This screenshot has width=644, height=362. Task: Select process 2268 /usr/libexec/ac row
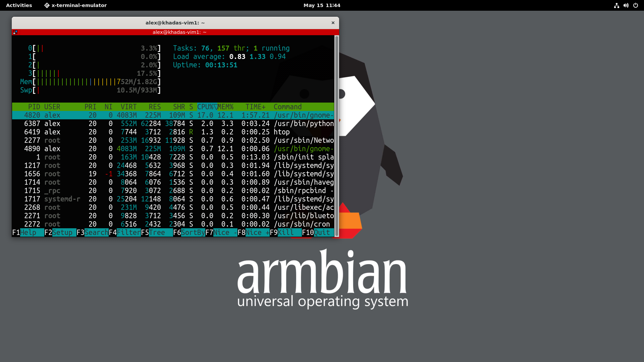tap(173, 207)
